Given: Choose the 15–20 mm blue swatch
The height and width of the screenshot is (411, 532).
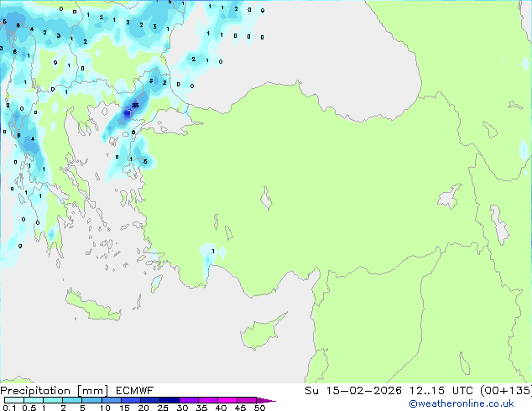Looking at the screenshot, I should [x=130, y=400].
